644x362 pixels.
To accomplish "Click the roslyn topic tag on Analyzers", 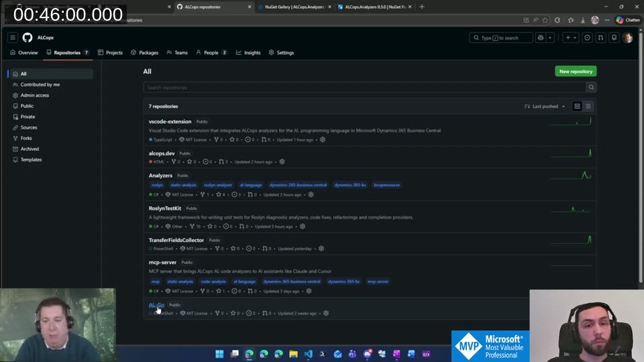I will [x=157, y=185].
